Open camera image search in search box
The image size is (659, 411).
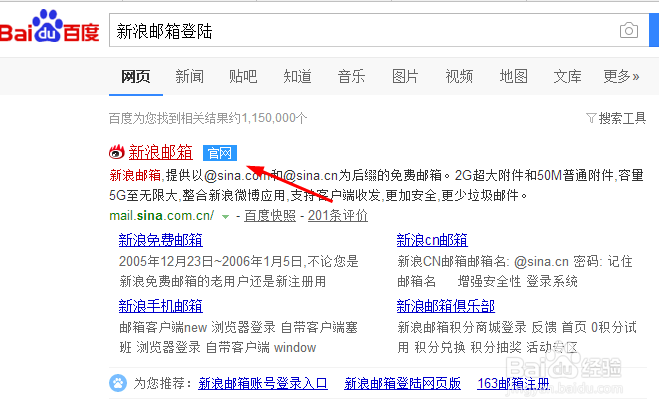[629, 30]
